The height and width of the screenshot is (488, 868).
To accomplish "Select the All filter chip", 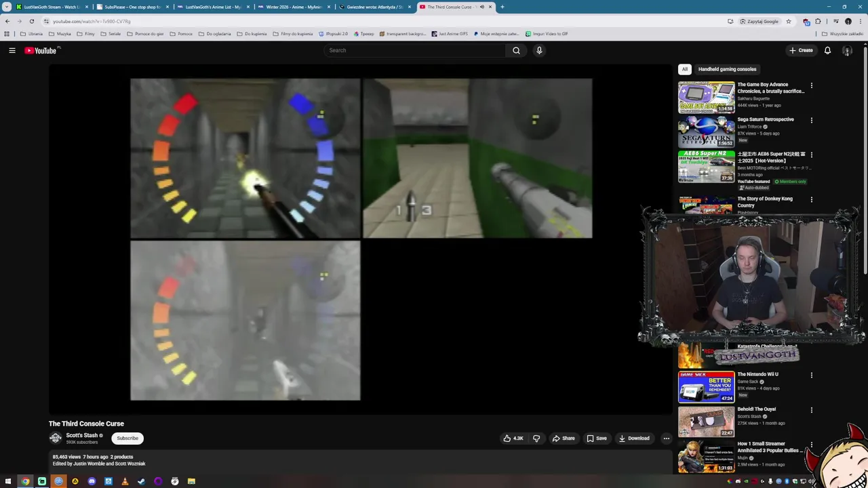I will (x=684, y=69).
